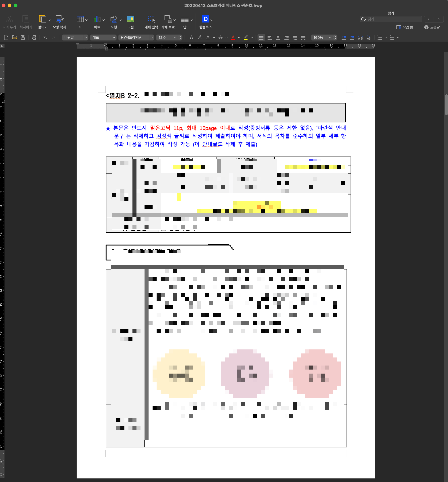The image size is (448, 482).
Task: Click the title heading <별지B 2-2.
Action: point(122,95)
